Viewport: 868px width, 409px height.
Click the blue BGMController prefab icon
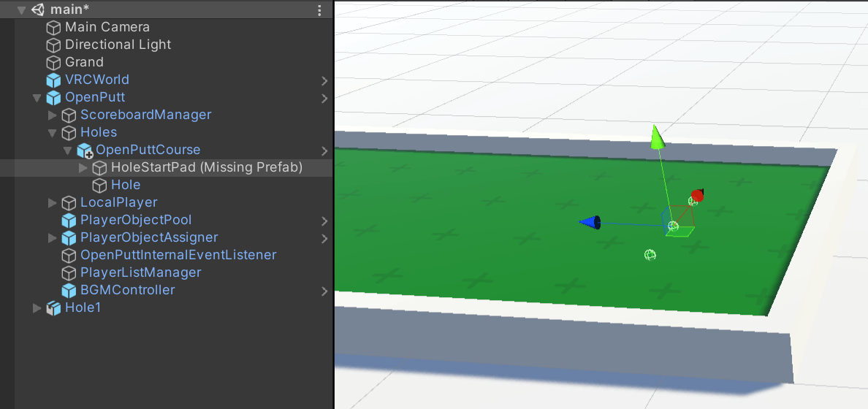point(69,291)
